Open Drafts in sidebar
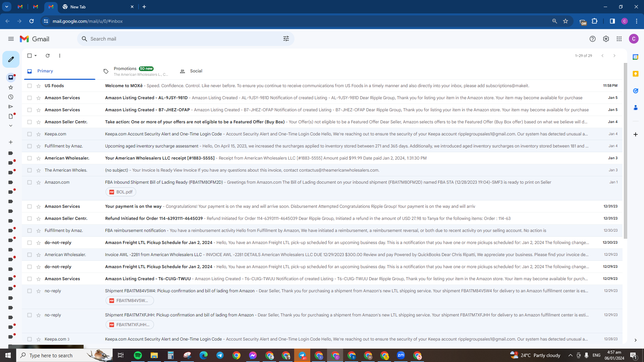The height and width of the screenshot is (362, 644). 11,116
